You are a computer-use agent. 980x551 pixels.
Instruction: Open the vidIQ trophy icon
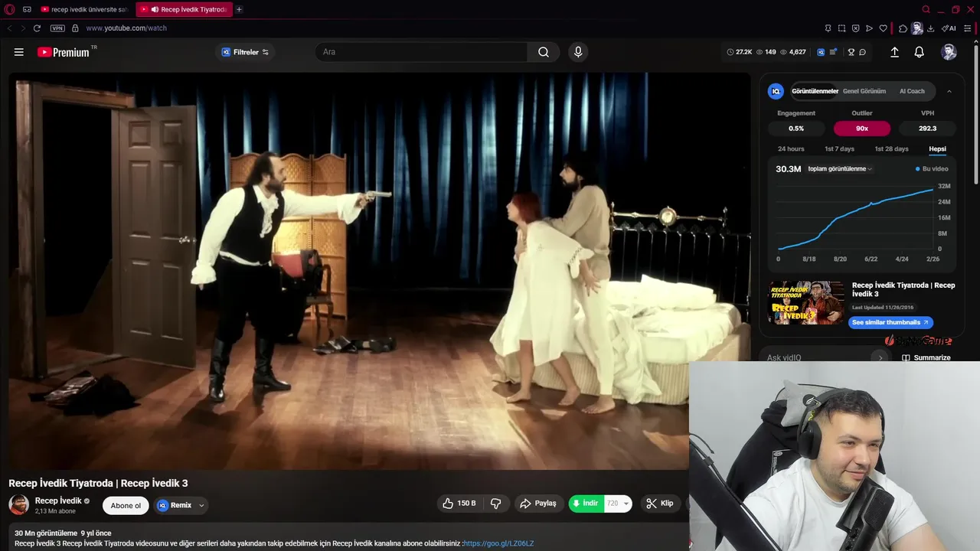851,52
